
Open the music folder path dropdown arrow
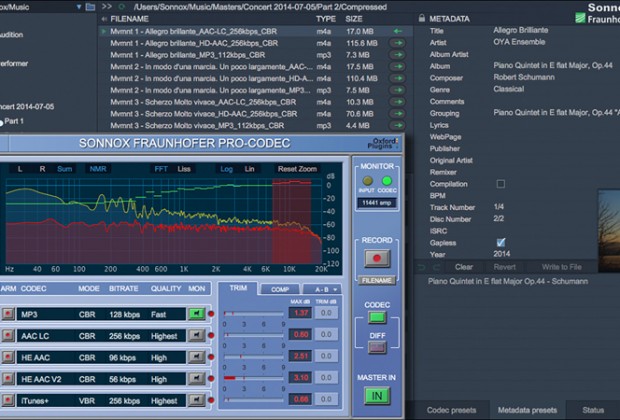point(79,7)
